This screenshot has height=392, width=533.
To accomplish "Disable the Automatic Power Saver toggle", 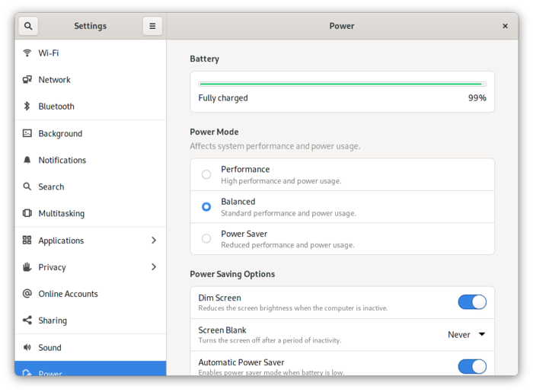I will 472,367.
